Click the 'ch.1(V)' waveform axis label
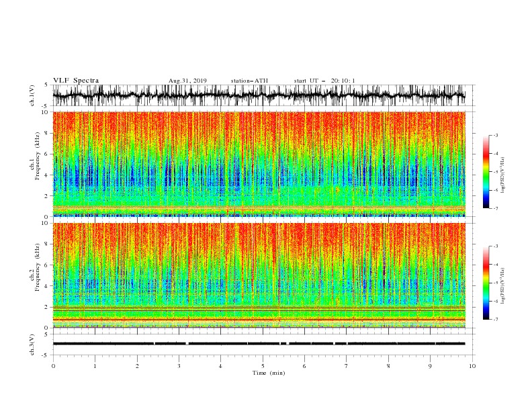Viewport: 532px width, 411px height. [32, 95]
